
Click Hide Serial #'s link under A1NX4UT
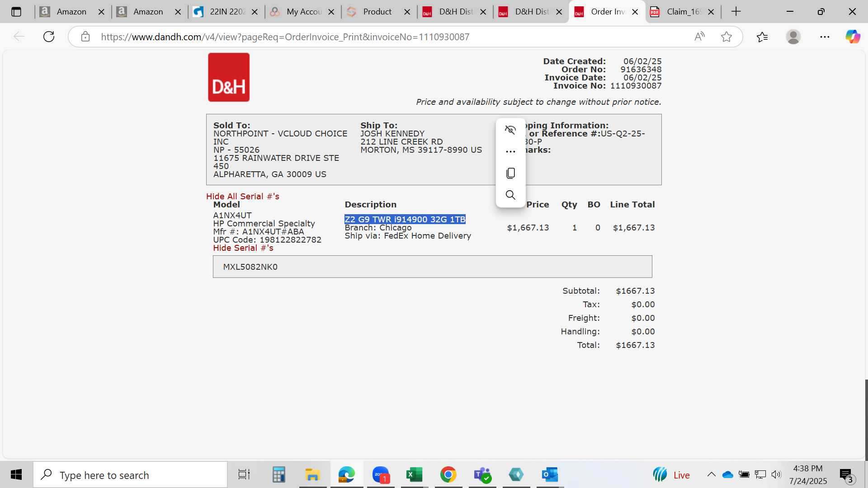tap(243, 248)
